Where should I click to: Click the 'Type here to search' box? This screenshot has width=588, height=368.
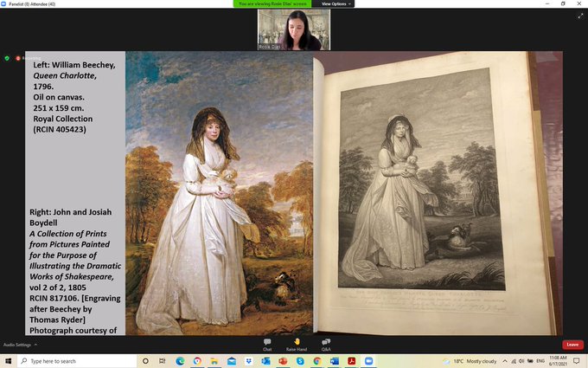pos(77,361)
